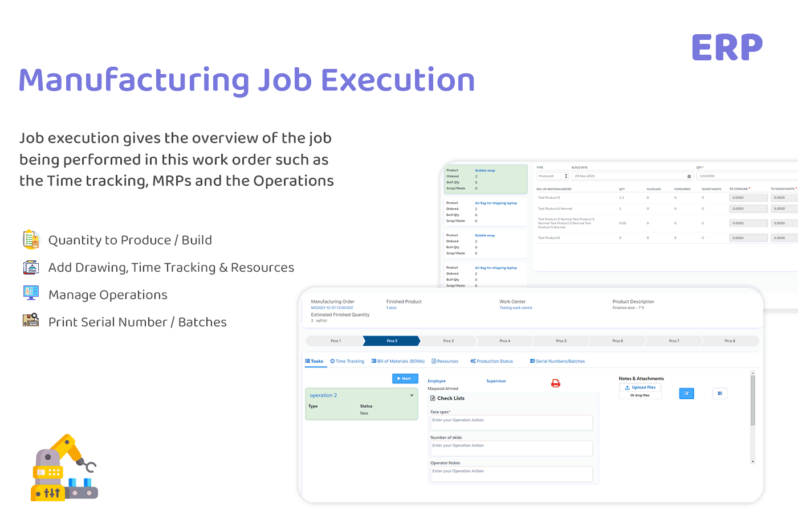This screenshot has width=798, height=532.
Task: Select the Time Tracking tab
Action: pos(348,361)
